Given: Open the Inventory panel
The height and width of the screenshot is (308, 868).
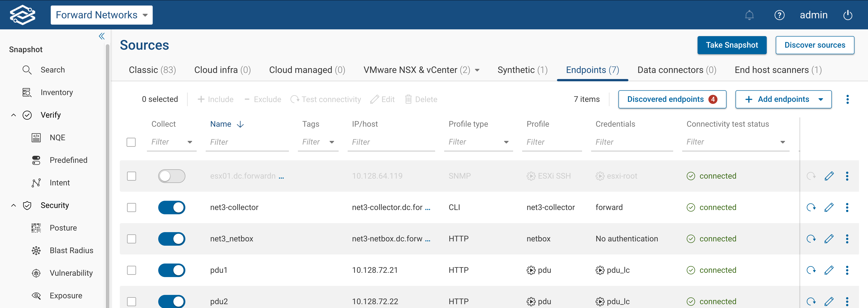Looking at the screenshot, I should (56, 92).
